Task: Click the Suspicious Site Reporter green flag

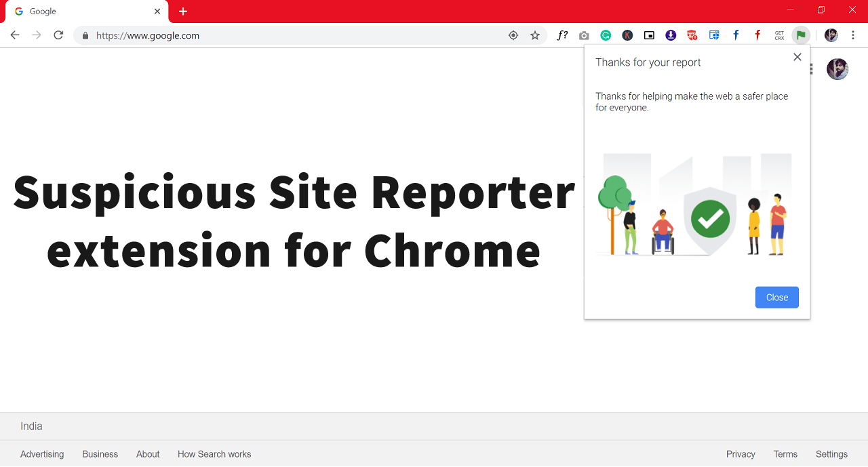Action: (x=801, y=35)
